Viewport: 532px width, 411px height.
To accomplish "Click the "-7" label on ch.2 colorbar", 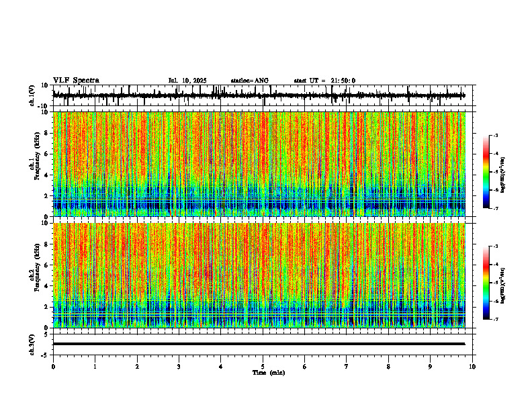I will [x=496, y=319].
